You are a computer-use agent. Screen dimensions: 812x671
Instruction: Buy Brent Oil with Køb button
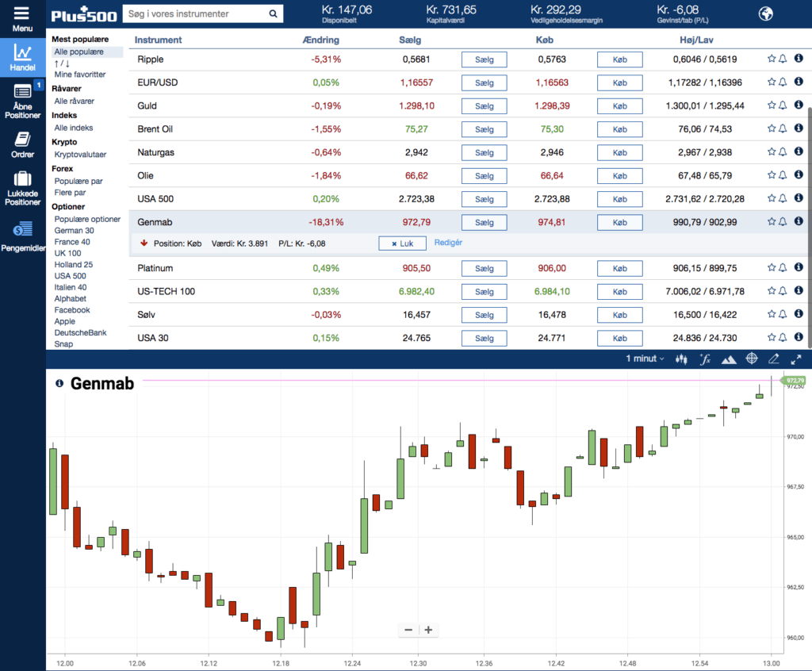point(620,129)
